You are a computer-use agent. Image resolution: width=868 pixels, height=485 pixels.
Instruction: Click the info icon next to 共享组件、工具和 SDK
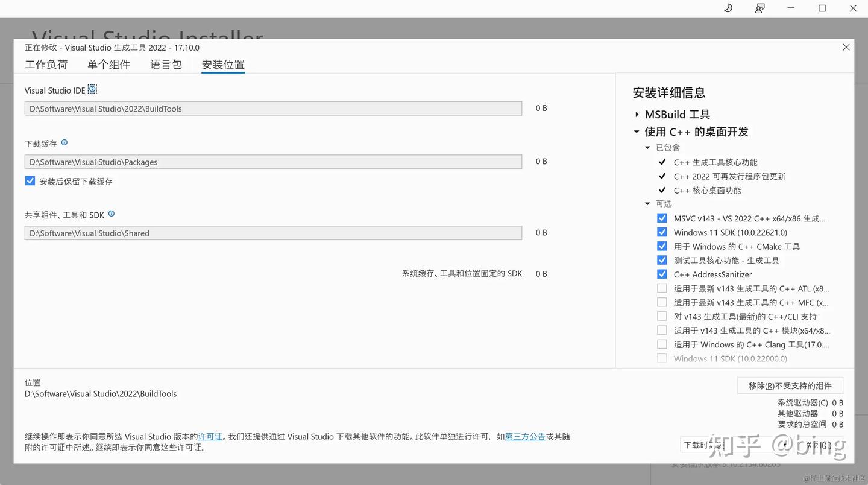[112, 214]
